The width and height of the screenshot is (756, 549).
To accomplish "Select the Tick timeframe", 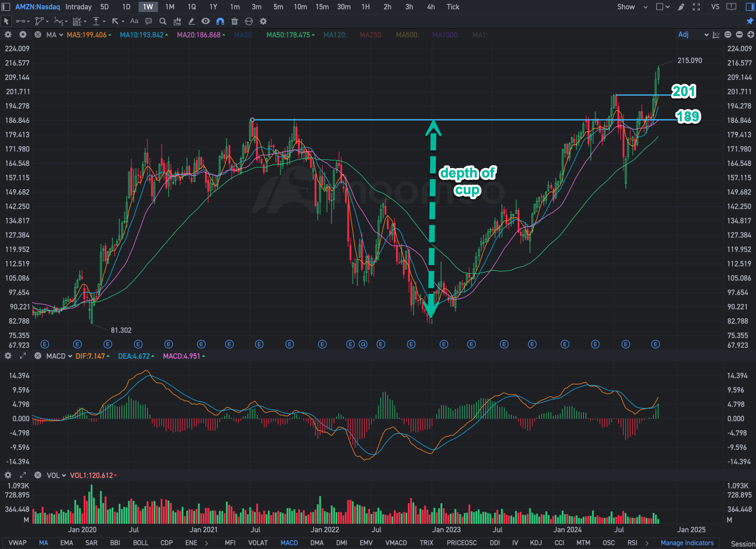I will point(453,7).
